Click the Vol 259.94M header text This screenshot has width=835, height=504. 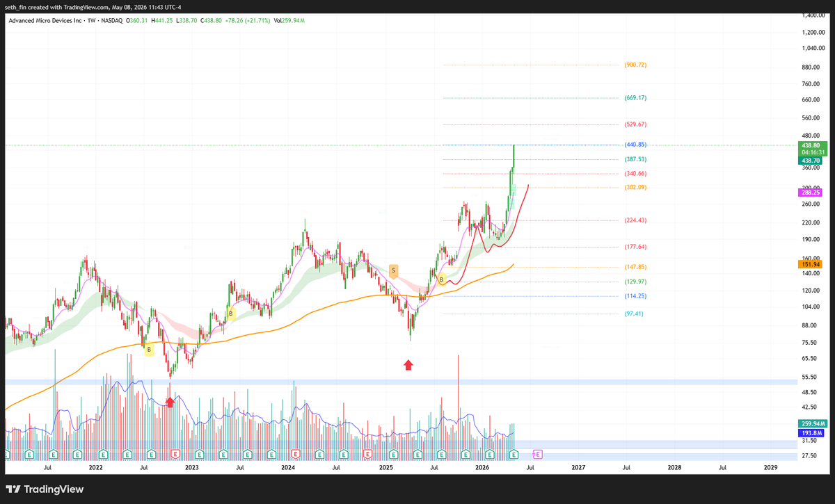(x=289, y=20)
